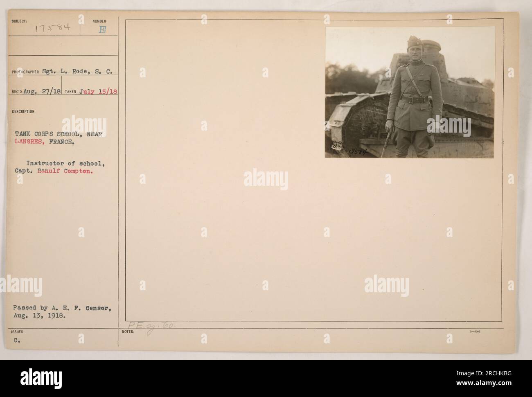The width and height of the screenshot is (532, 397).
Task: Select photographer text 'Sgt. L. Rode, S. C.'
Action: 77,72
